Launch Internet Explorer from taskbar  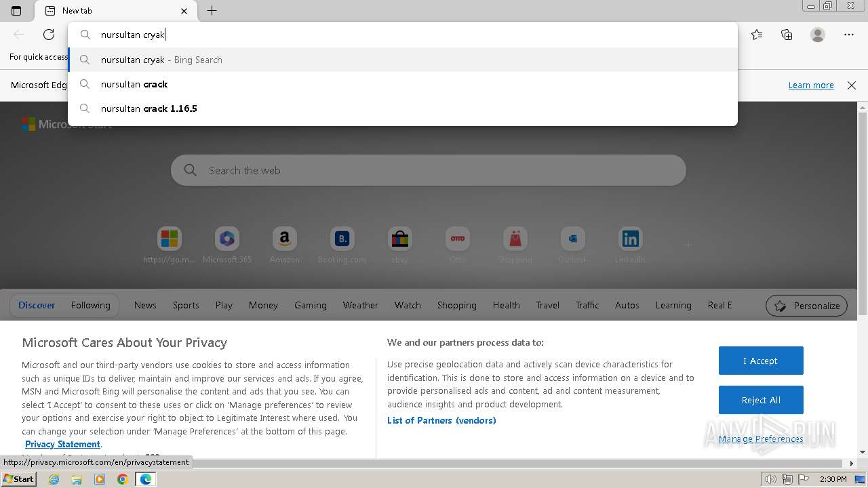(x=54, y=479)
